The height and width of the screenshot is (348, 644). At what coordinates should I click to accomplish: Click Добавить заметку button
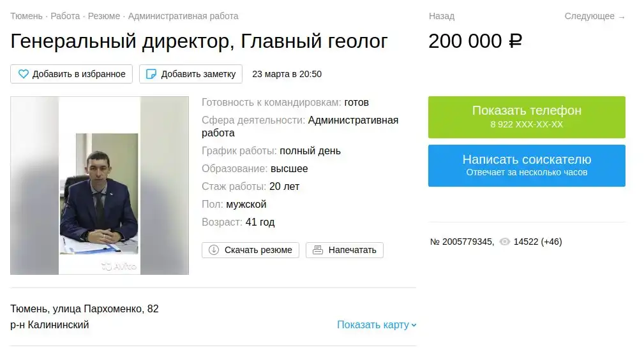(191, 74)
